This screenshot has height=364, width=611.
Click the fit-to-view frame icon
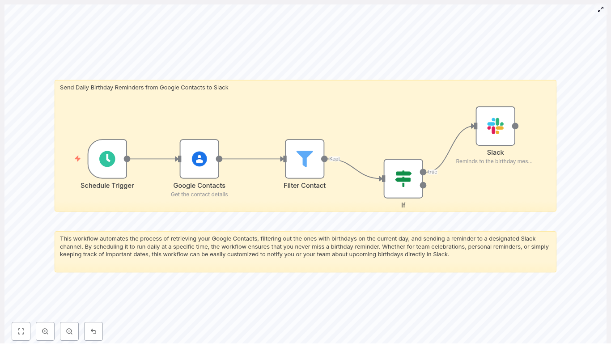coord(21,331)
